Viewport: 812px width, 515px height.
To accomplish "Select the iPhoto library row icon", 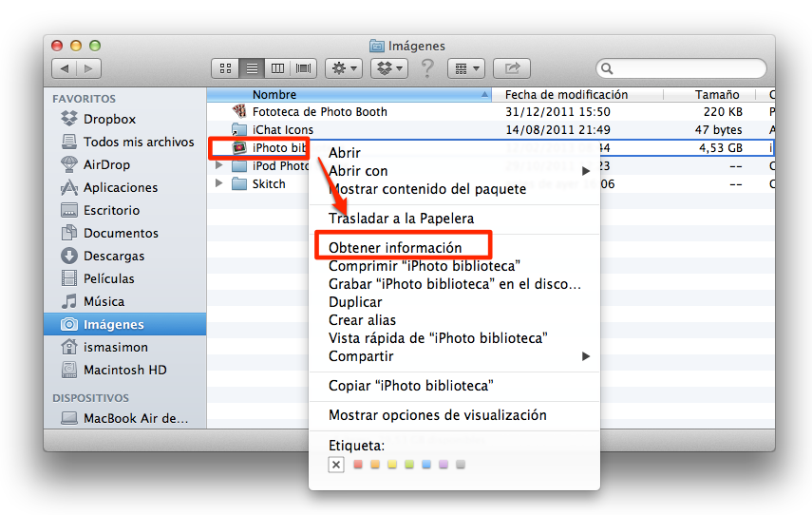I will click(x=239, y=147).
